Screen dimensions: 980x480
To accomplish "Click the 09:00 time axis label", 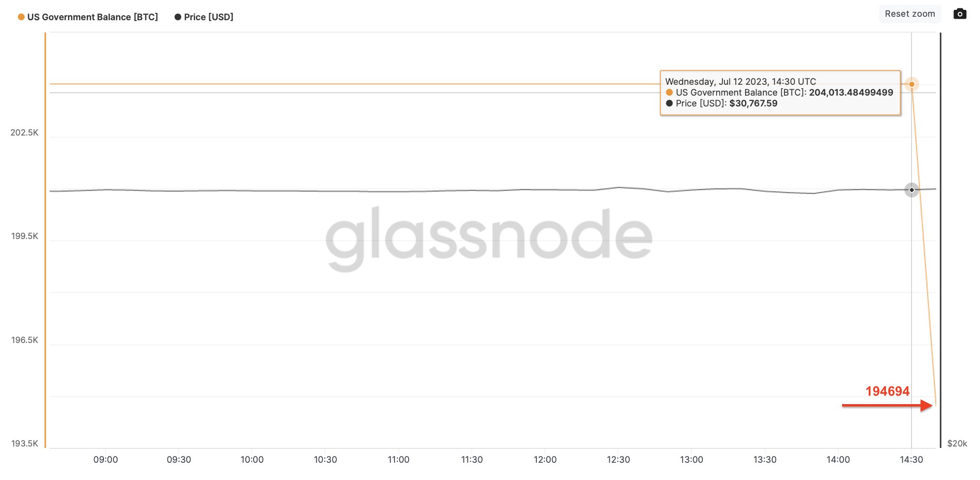I will click(x=105, y=460).
